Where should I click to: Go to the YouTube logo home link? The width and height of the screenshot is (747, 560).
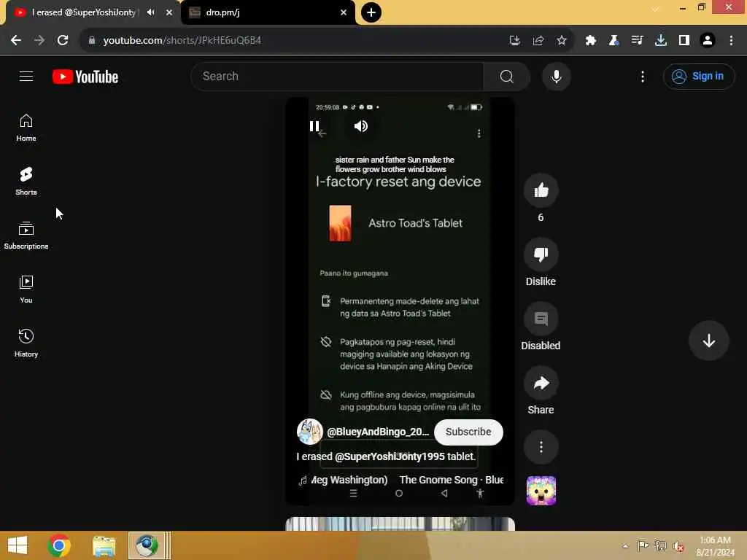[x=85, y=77]
